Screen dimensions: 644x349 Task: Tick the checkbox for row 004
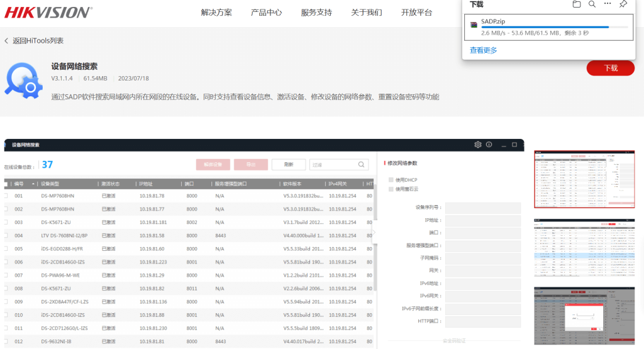point(6,236)
